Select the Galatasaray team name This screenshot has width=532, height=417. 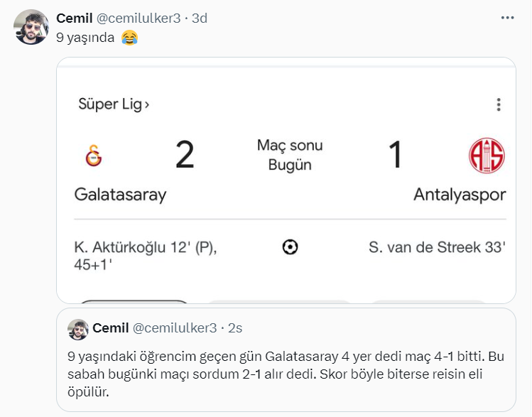120,195
